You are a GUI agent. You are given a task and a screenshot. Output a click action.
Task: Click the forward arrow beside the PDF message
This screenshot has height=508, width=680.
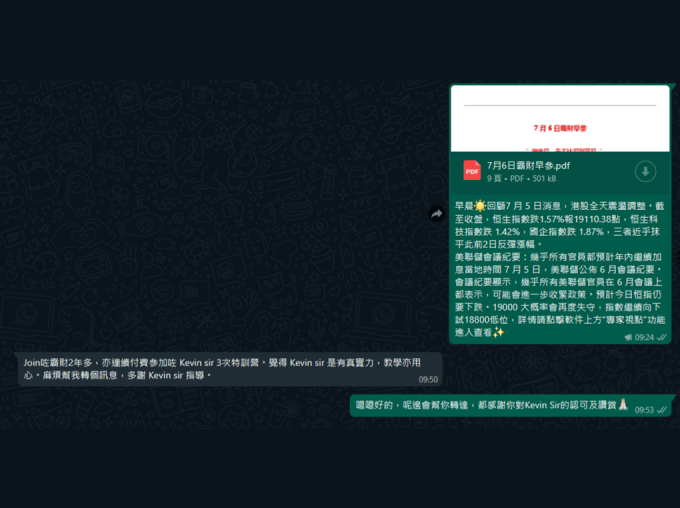click(x=436, y=213)
